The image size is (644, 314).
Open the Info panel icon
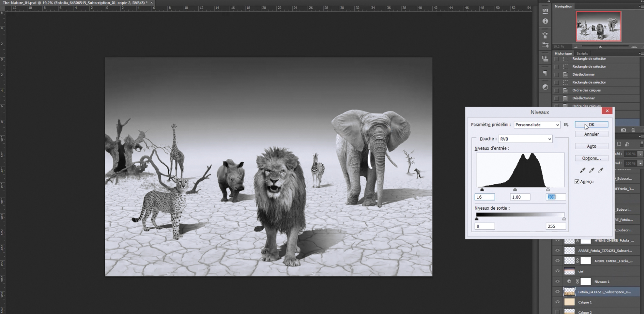point(545,21)
